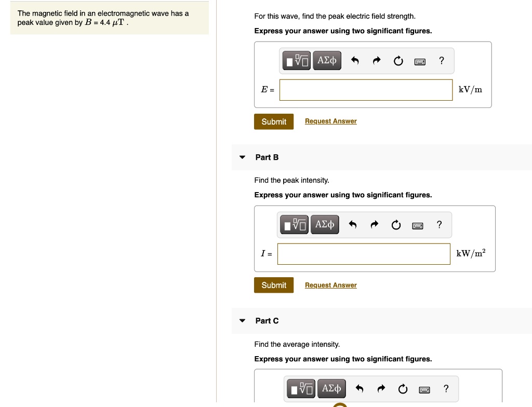Viewport: 532px width, 407px height.
Task: Open help for the I answer box
Action: click(439, 225)
